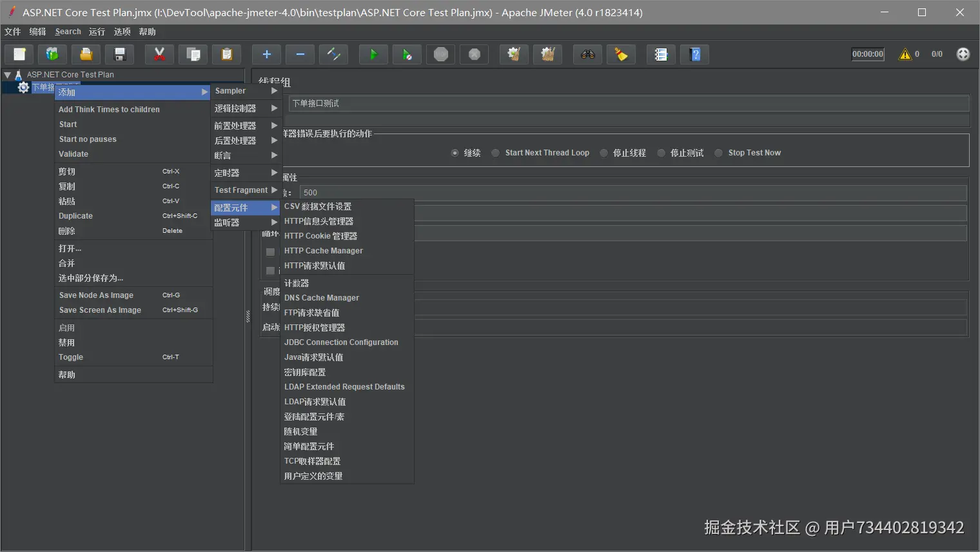
Task: Click Duplicate in context menu
Action: pyautogui.click(x=133, y=216)
